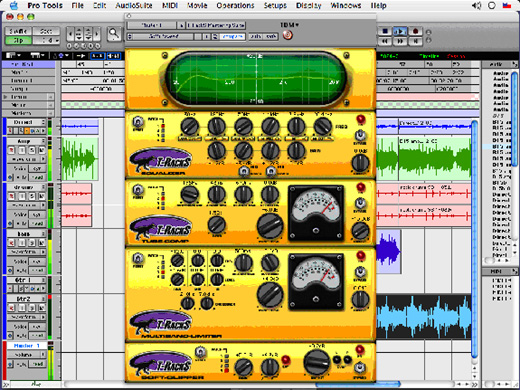Viewport: 520px width, 390px height.
Task: Recall zoom preset 1 button
Action: pyautogui.click(x=69, y=46)
